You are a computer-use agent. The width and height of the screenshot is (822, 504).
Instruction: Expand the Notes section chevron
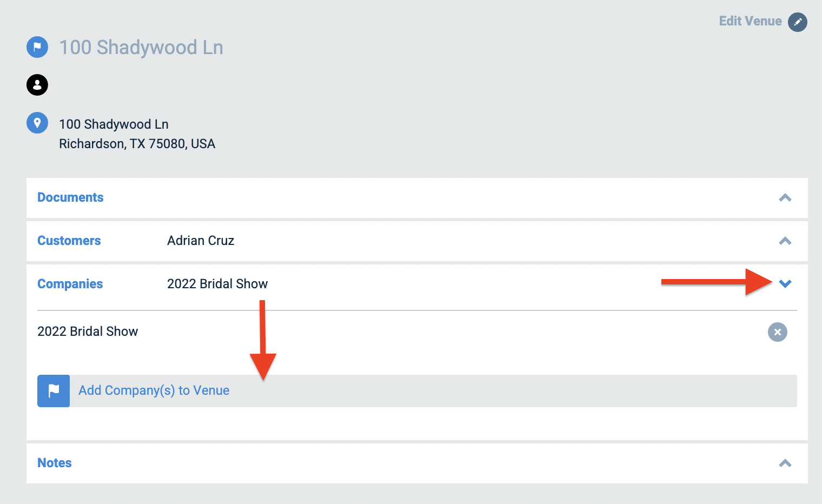coord(785,463)
